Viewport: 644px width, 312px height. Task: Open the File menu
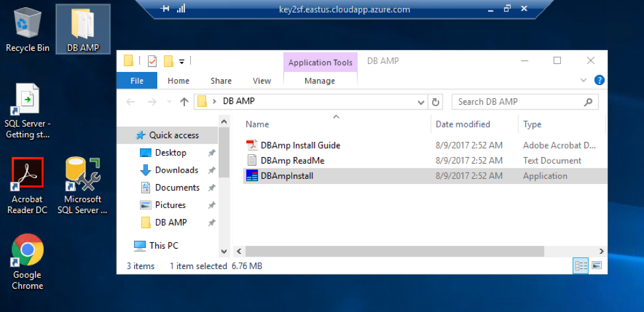[x=137, y=80]
